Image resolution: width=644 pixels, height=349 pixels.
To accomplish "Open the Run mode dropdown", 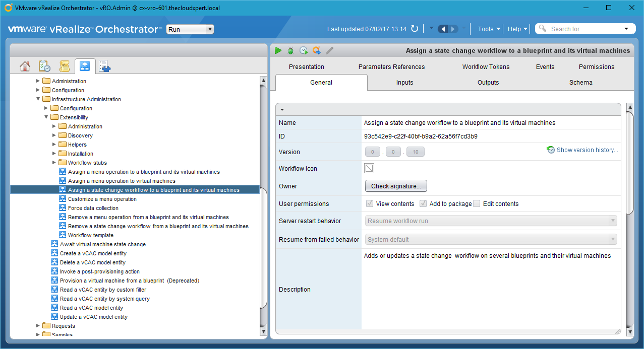I will click(x=190, y=29).
